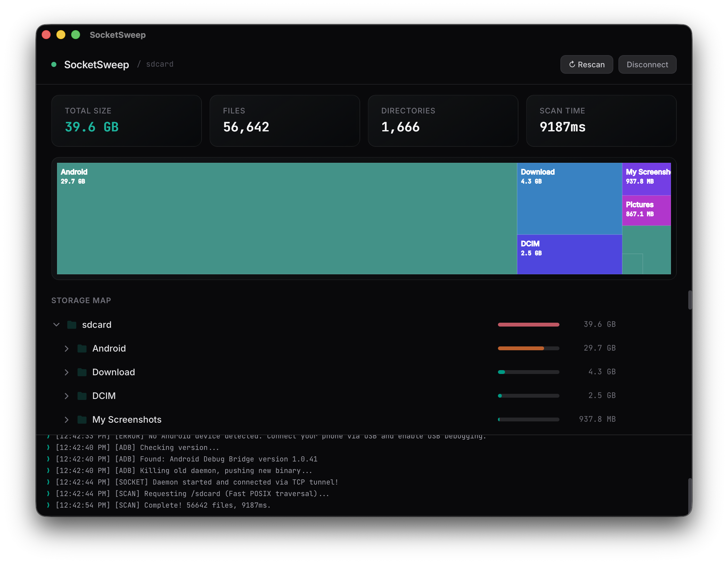Click the Download folder icon
This screenshot has width=728, height=564.
coord(82,372)
